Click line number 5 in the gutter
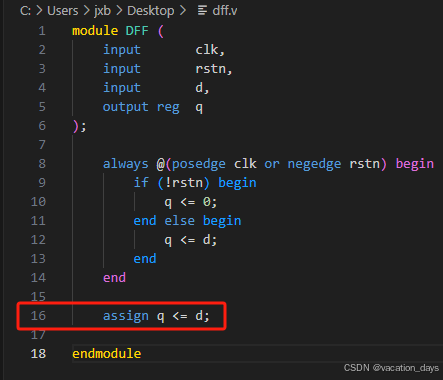Image resolution: width=443 pixels, height=380 pixels. (42, 107)
